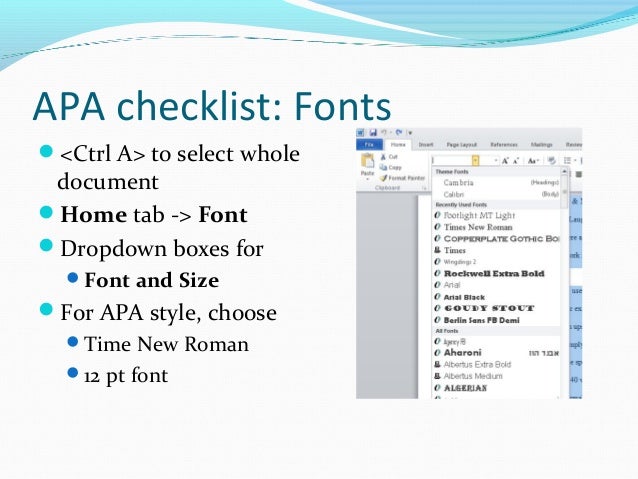This screenshot has height=479, width=638.
Task: Select the Times printer font
Action: click(496, 250)
